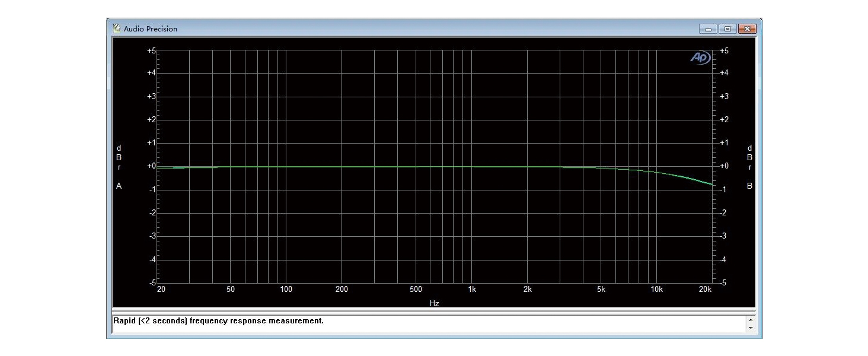Maximize the Audio Precision window
This screenshot has width=868, height=356.
pyautogui.click(x=727, y=28)
